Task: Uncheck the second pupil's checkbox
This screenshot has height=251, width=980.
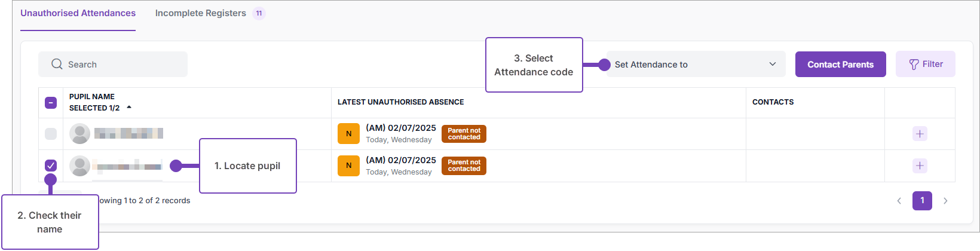Action: coord(51,166)
